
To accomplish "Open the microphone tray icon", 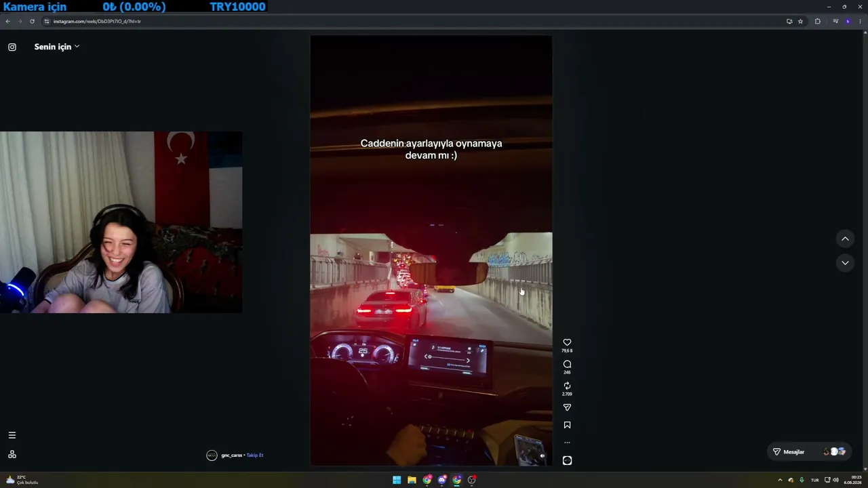I will 802,480.
